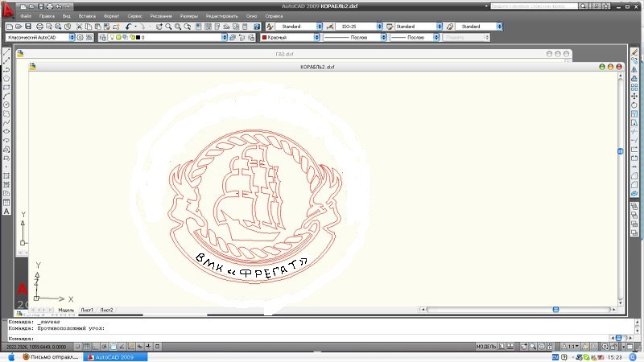
Task: Switch to the Лист1 layout tab
Action: click(x=86, y=310)
